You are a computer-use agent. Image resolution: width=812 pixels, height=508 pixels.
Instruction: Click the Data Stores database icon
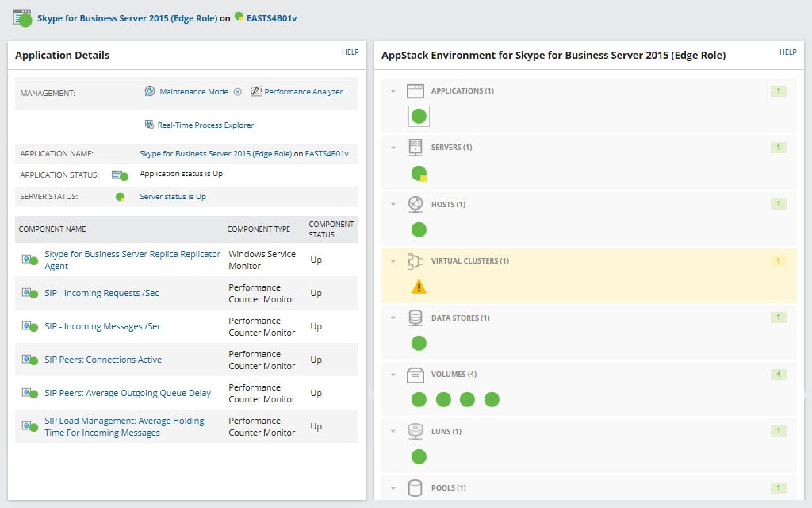point(416,317)
